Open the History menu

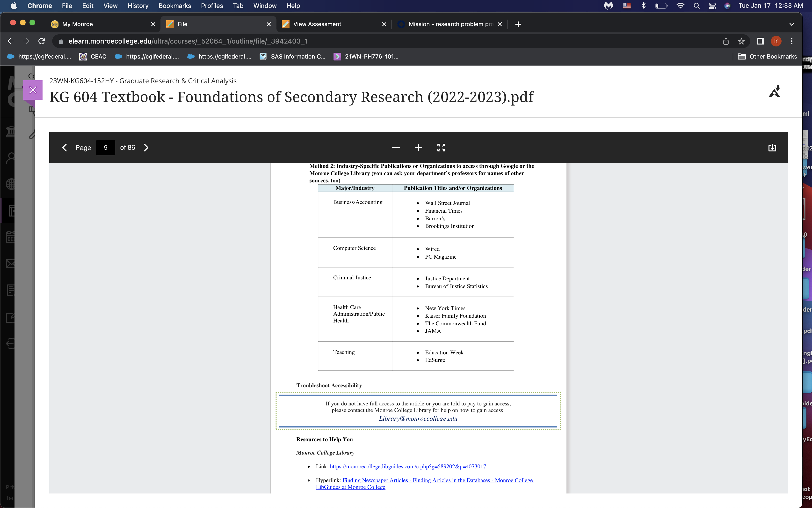[138, 6]
